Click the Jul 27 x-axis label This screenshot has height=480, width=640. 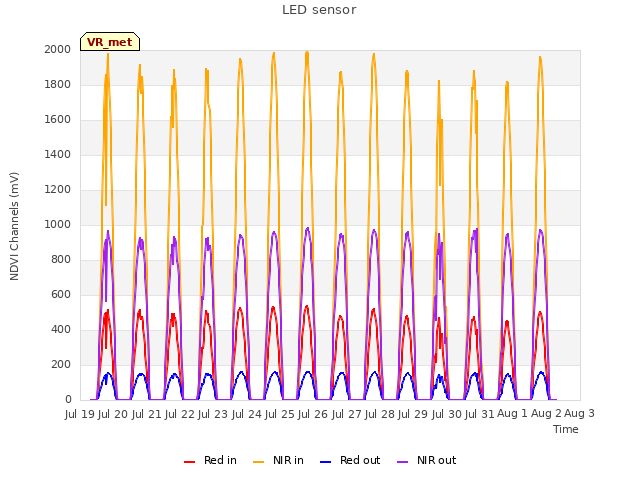[347, 414]
